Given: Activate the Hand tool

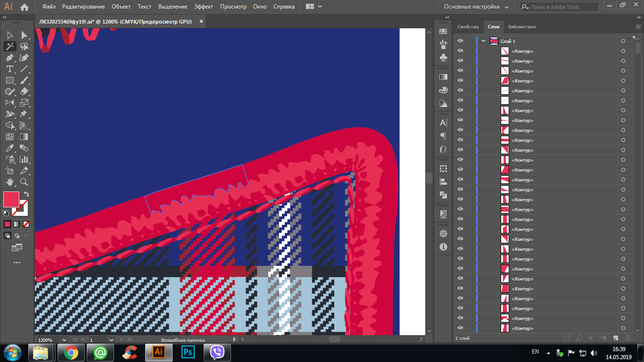Looking at the screenshot, I should pyautogui.click(x=10, y=182).
